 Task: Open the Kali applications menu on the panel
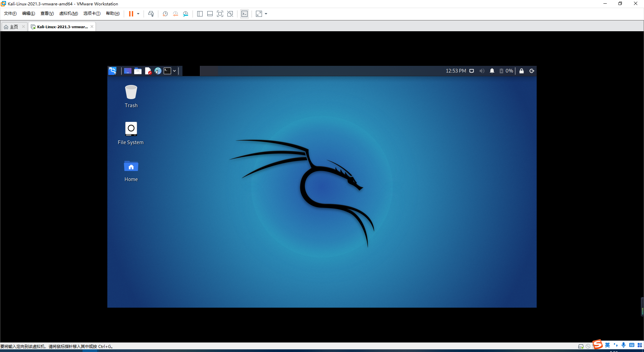click(x=112, y=71)
